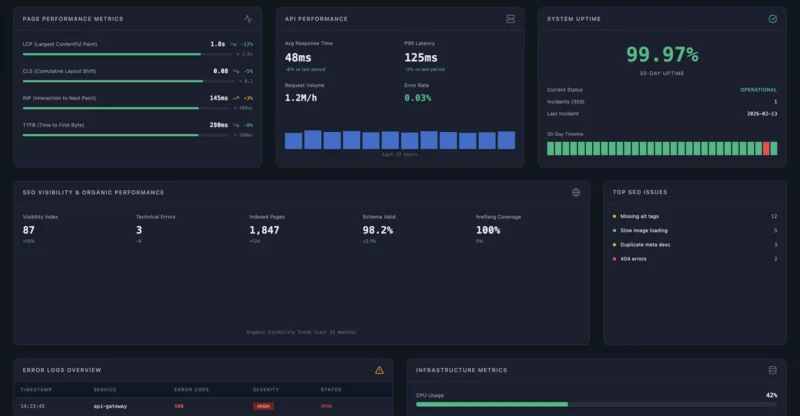
Task: Open the Slow image loading issue
Action: click(x=642, y=230)
